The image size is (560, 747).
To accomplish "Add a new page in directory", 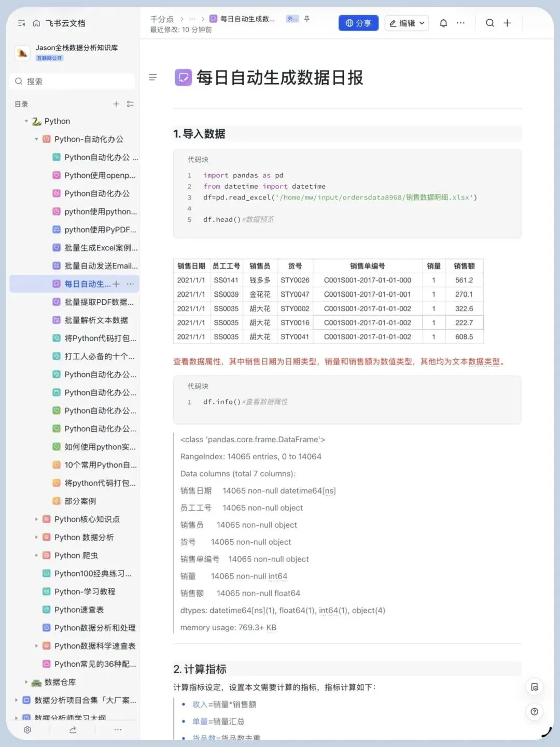I will click(x=116, y=104).
